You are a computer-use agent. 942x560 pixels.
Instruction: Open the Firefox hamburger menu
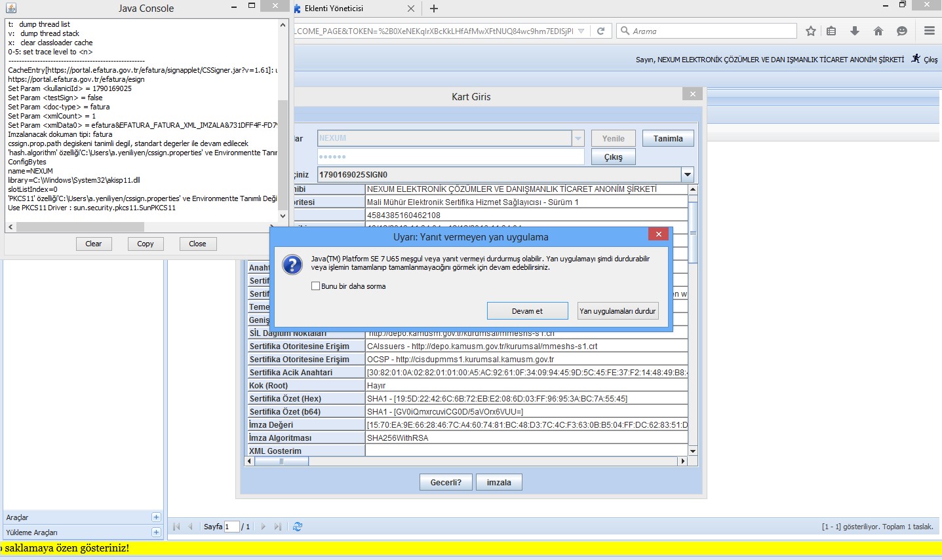[929, 31]
